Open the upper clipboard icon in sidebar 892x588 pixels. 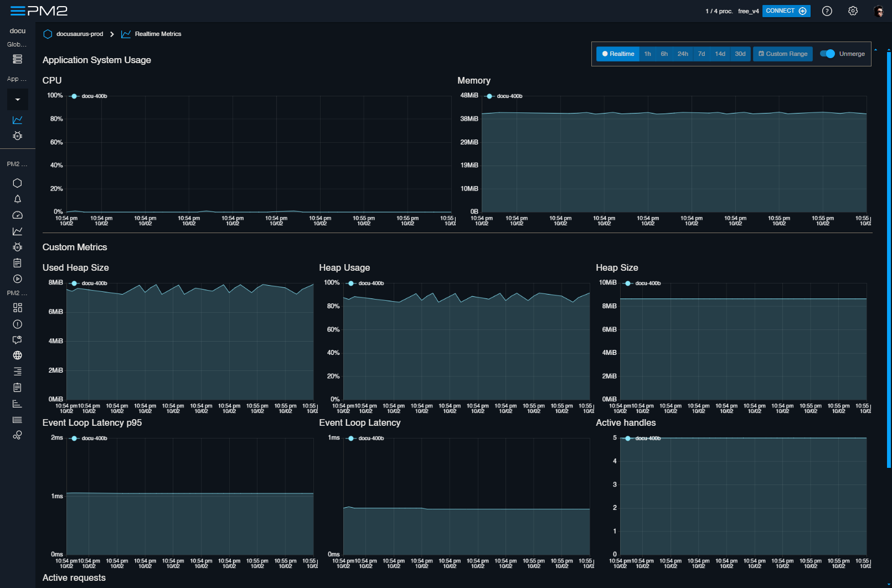(17, 263)
